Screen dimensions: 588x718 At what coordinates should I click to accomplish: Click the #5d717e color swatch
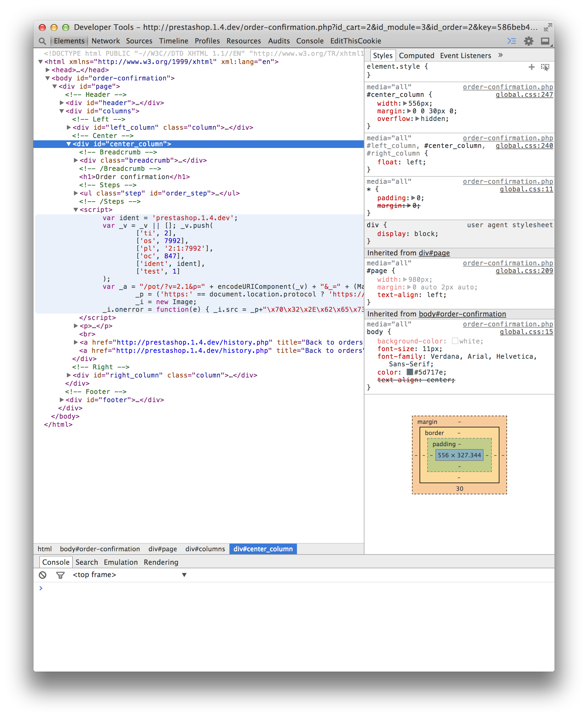410,372
